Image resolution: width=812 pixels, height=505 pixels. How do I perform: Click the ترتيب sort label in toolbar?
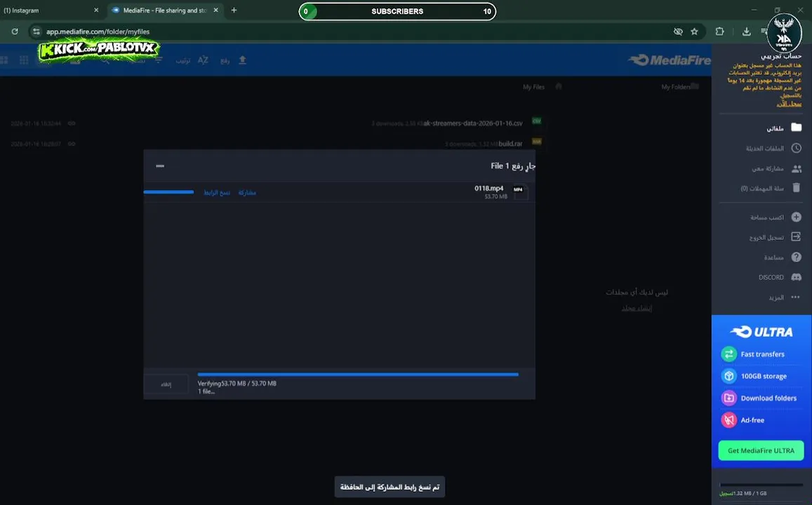(x=182, y=60)
